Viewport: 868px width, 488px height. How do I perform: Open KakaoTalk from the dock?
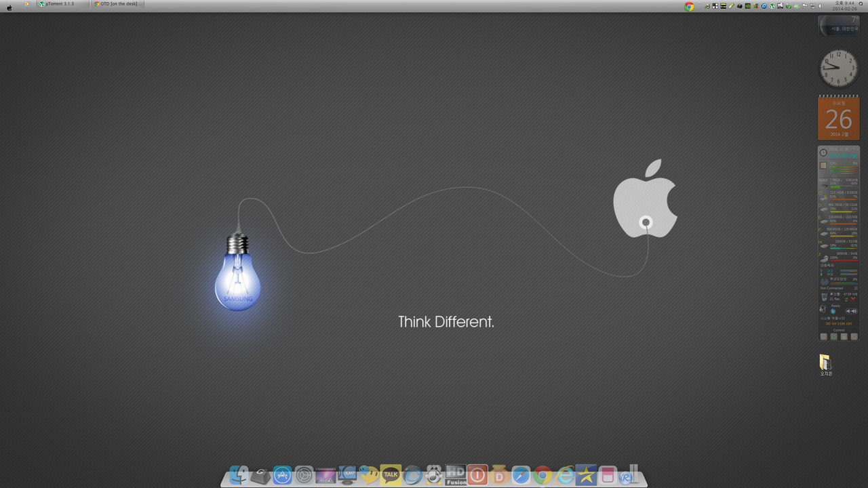(x=391, y=475)
